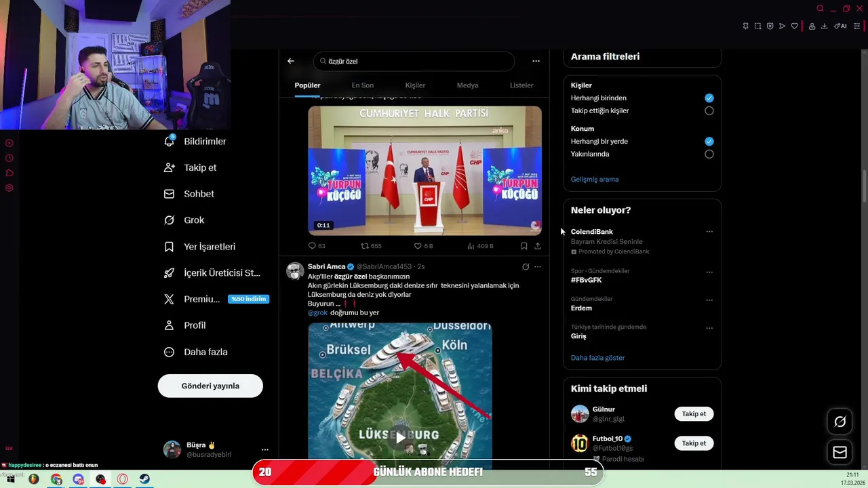Click the ad blocker shield icon
Viewport: 868px width, 488px height.
click(x=770, y=26)
